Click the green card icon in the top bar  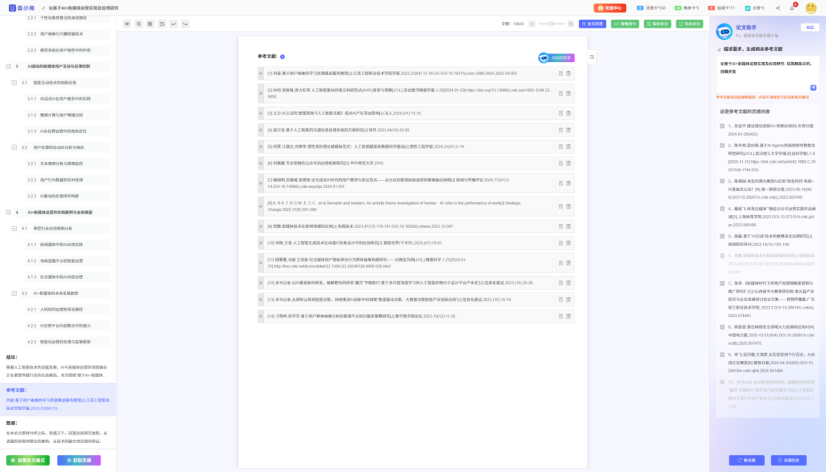678,8
